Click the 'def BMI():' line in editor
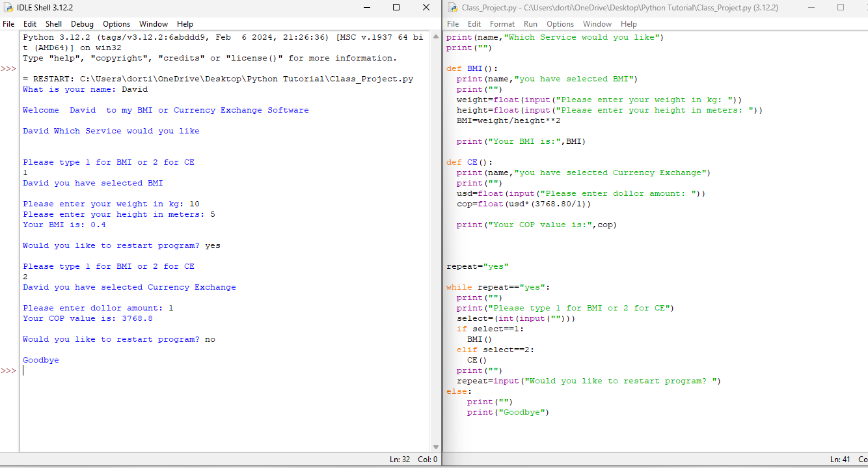This screenshot has width=868, height=468. tap(472, 68)
